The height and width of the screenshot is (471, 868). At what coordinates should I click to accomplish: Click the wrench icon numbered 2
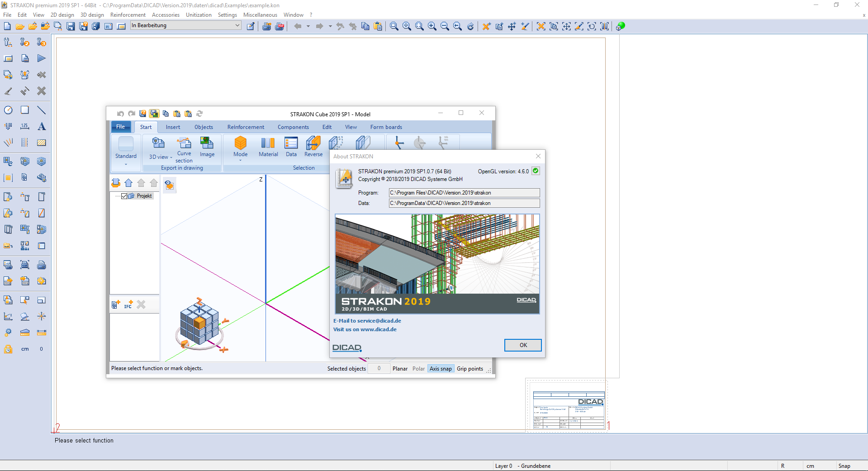(25, 42)
